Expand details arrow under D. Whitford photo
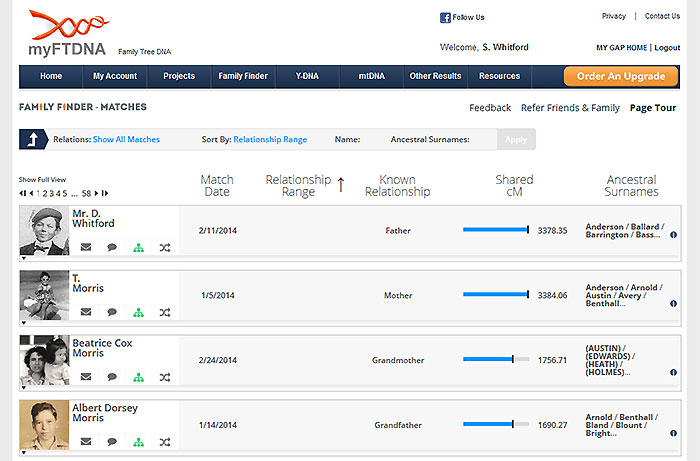Screen dimensions: 700x461 (24, 258)
